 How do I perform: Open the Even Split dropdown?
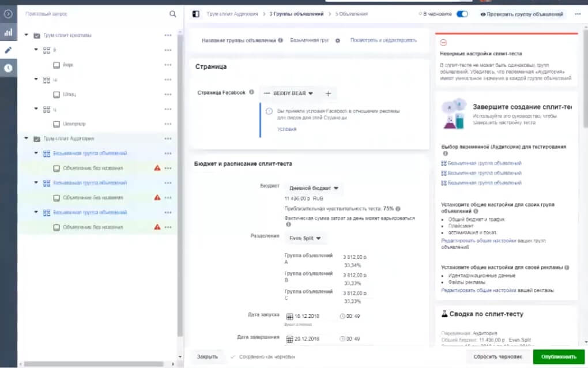[x=305, y=238]
